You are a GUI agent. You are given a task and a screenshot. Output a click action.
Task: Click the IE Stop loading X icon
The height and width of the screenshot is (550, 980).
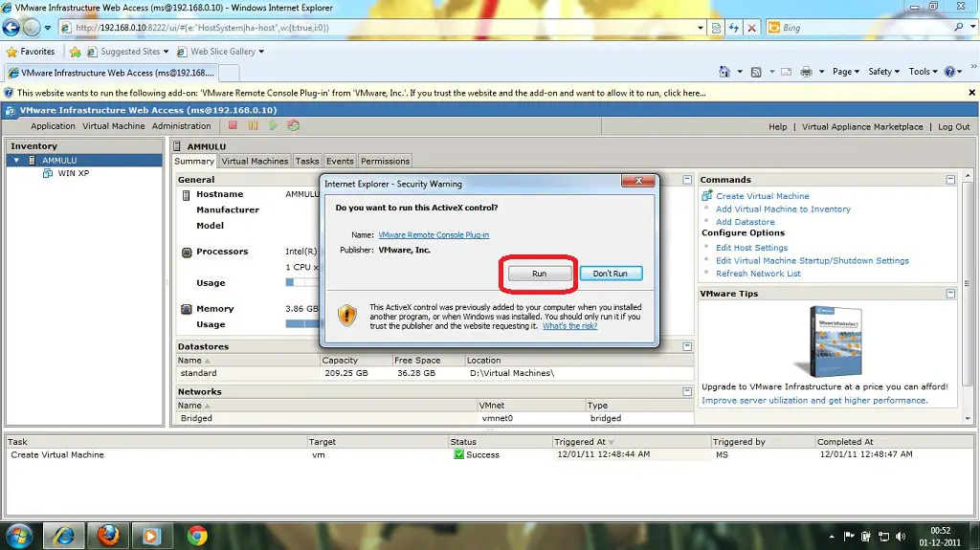[x=752, y=28]
